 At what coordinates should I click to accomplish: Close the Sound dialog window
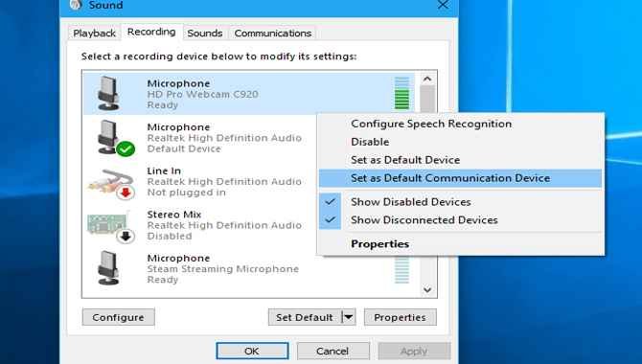[x=443, y=5]
